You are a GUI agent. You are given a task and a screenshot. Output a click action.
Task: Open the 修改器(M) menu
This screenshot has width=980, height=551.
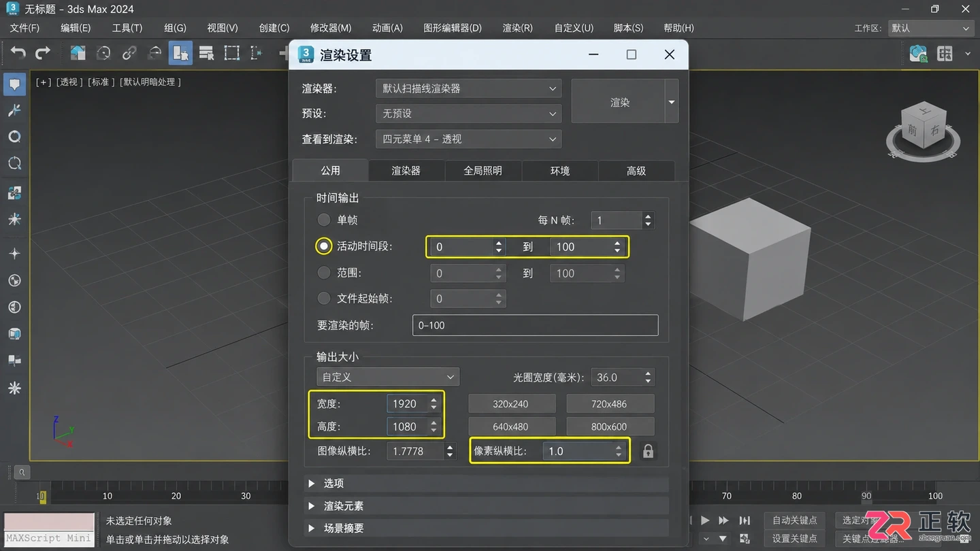(x=331, y=28)
